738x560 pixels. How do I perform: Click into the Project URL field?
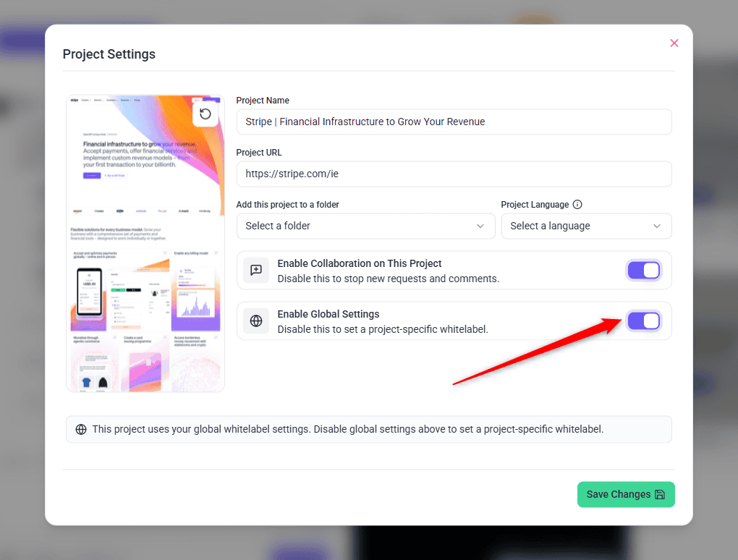[x=454, y=174]
